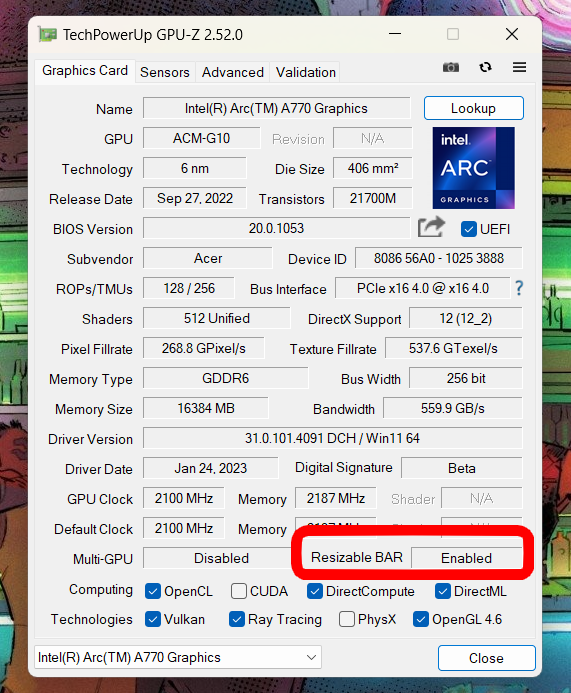571x693 pixels.
Task: Click the Pixel Fillrate 268.8 GPixel/s
Action: point(204,349)
